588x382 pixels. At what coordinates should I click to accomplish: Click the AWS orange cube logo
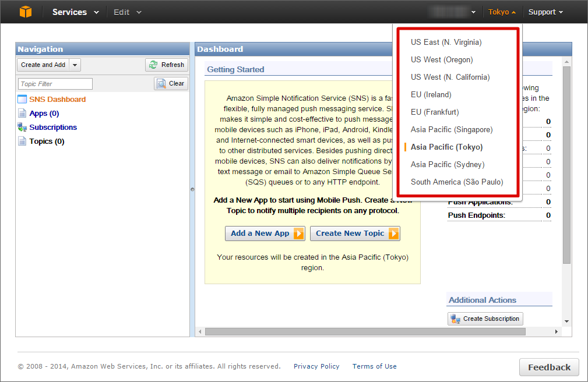point(26,12)
